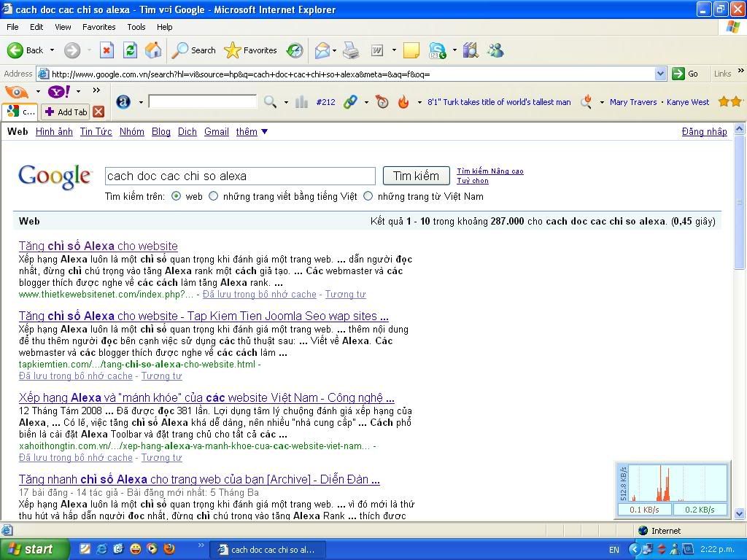Open 'Tìm kiếm Nâng cao' link

point(490,171)
